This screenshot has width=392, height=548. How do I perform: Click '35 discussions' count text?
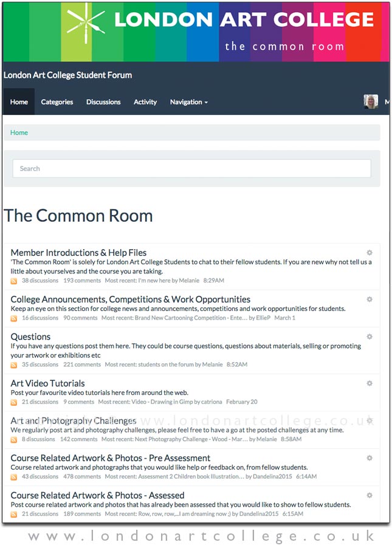(x=40, y=364)
